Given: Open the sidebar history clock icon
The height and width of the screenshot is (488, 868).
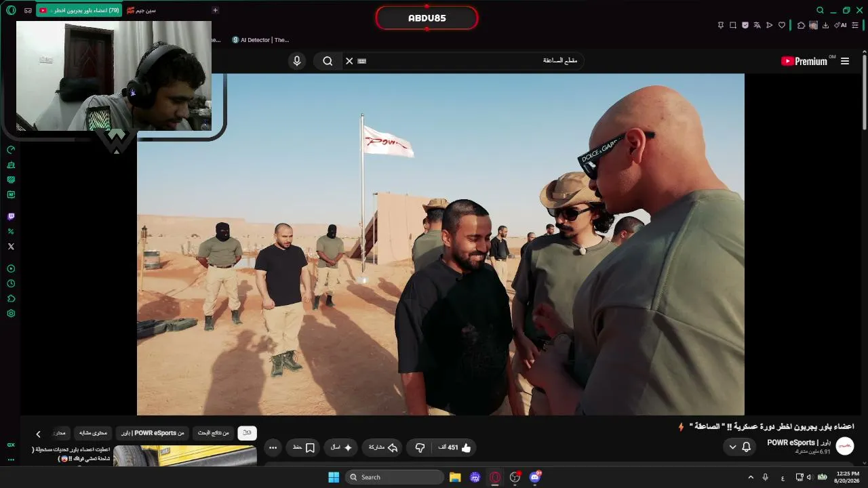Looking at the screenshot, I should pyautogui.click(x=11, y=284).
